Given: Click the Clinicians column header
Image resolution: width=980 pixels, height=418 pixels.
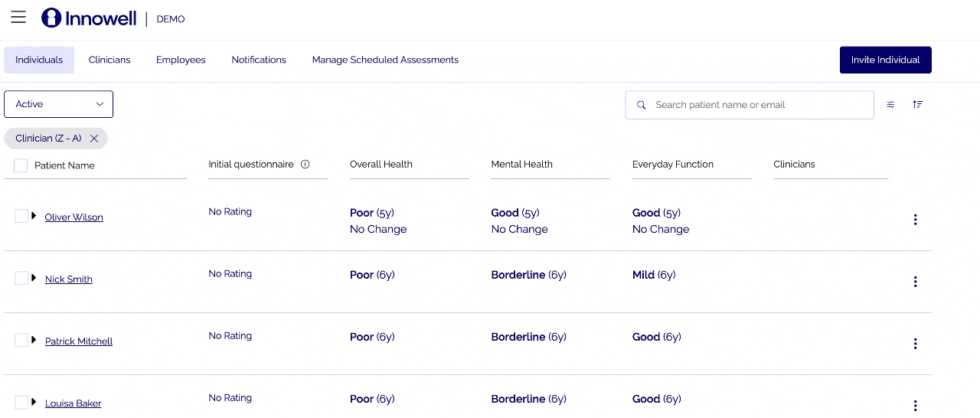Looking at the screenshot, I should pos(794,165).
